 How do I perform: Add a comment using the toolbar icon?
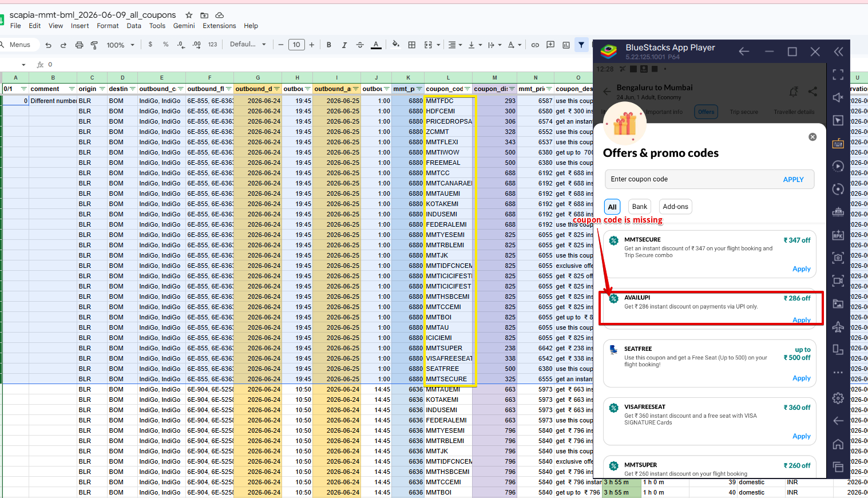coord(550,45)
